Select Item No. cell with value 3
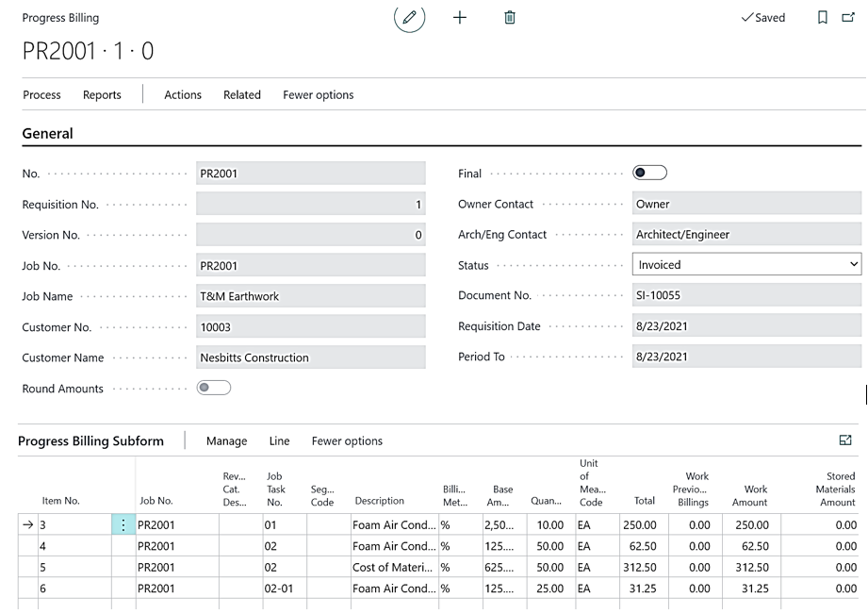The width and height of the screenshot is (868, 614). pyautogui.click(x=74, y=524)
